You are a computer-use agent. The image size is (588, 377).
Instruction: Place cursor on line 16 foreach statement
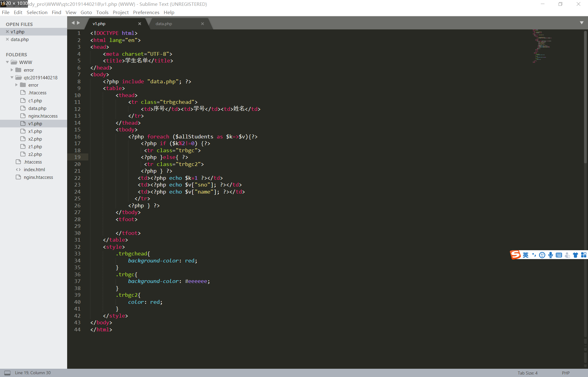(x=193, y=137)
